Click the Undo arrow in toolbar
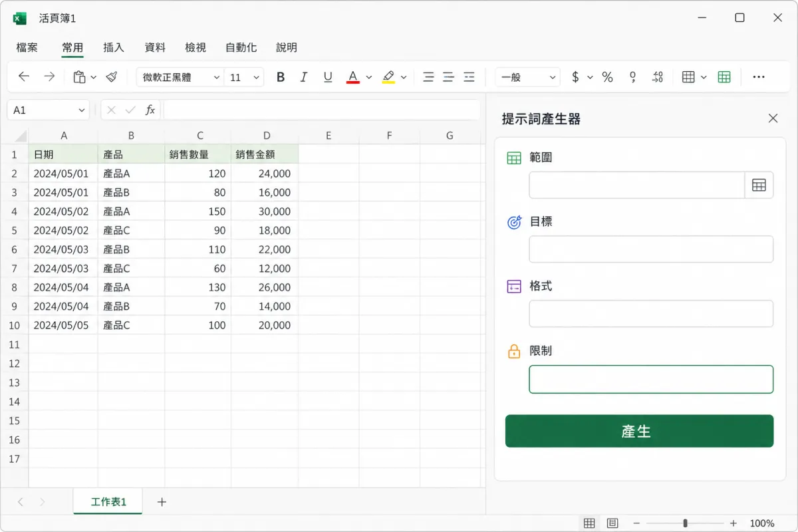Image resolution: width=798 pixels, height=532 pixels. [x=24, y=77]
